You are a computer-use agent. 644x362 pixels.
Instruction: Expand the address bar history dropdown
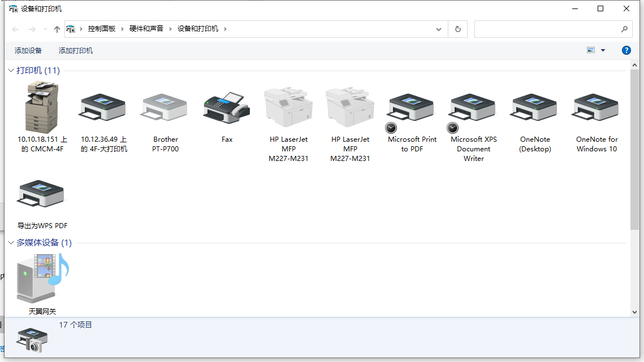439,29
